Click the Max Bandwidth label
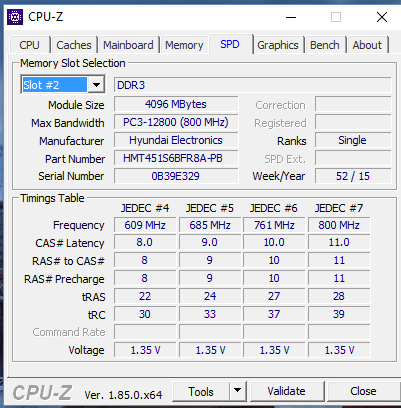The height and width of the screenshot is (408, 401). 68,123
